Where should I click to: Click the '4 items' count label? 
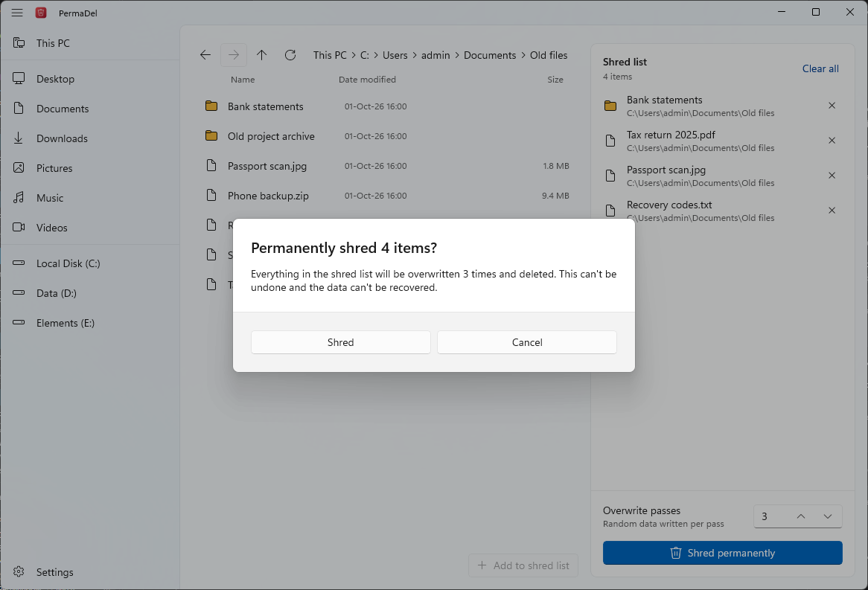617,77
